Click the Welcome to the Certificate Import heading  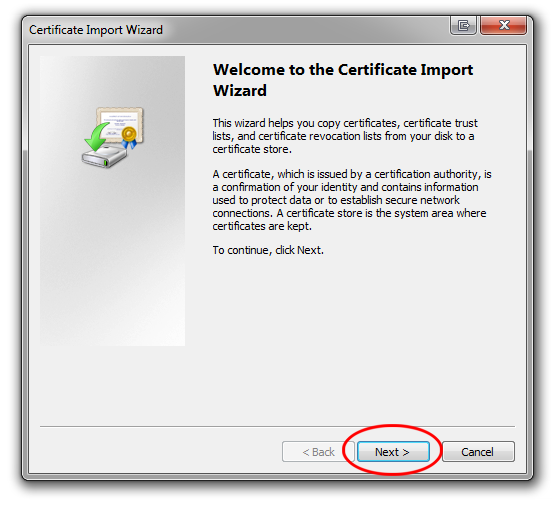[343, 70]
